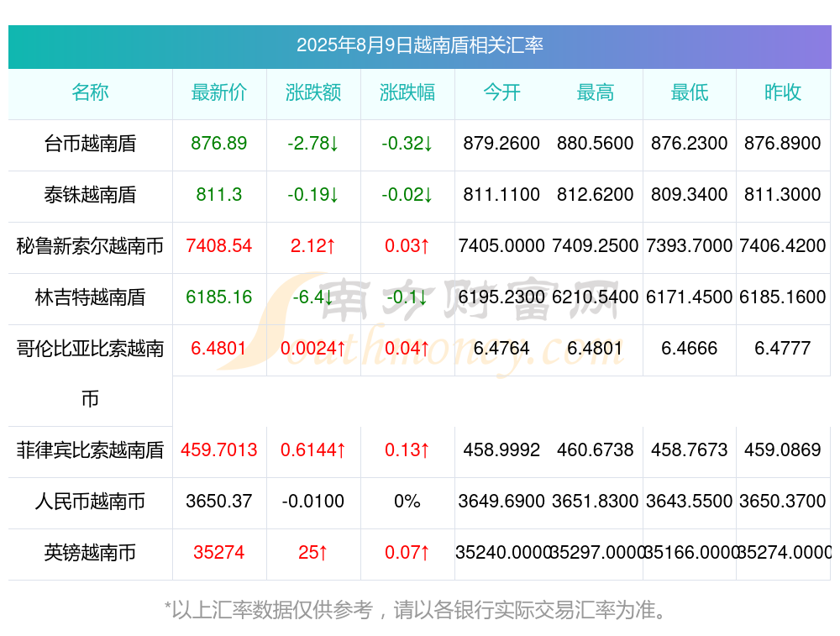Select the 名称 column header
840x636 pixels.
[90, 92]
